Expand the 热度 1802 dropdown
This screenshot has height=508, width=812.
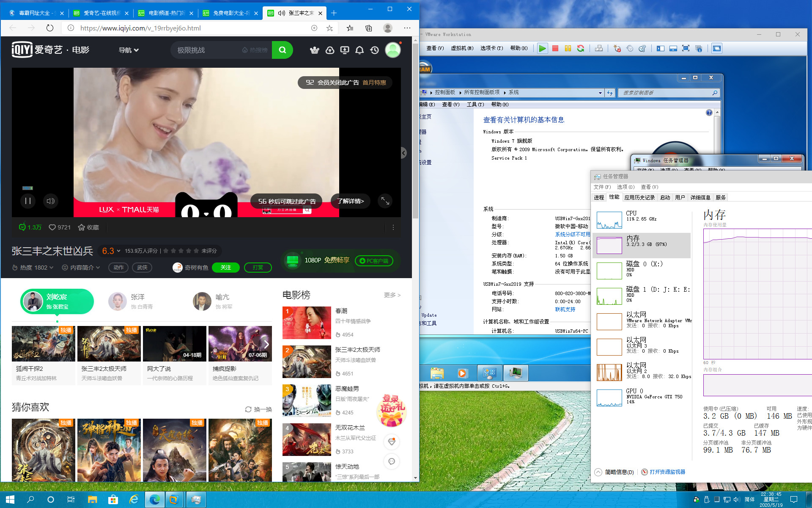(x=33, y=268)
